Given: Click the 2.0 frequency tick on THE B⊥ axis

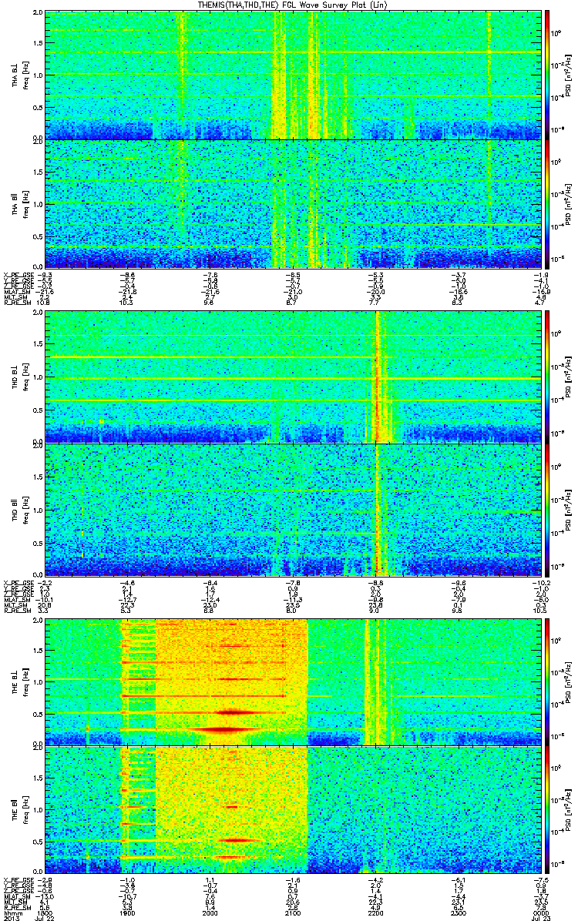Looking at the screenshot, I should 38,620.
